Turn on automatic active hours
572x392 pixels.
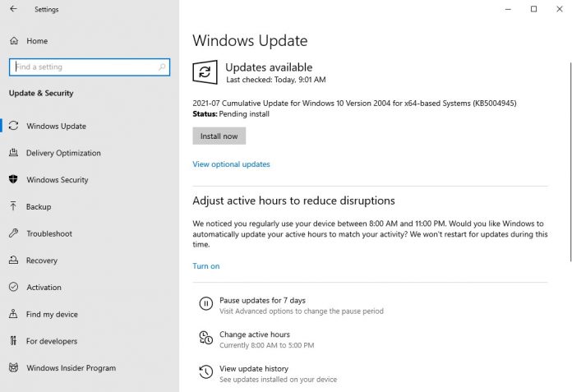tap(205, 266)
